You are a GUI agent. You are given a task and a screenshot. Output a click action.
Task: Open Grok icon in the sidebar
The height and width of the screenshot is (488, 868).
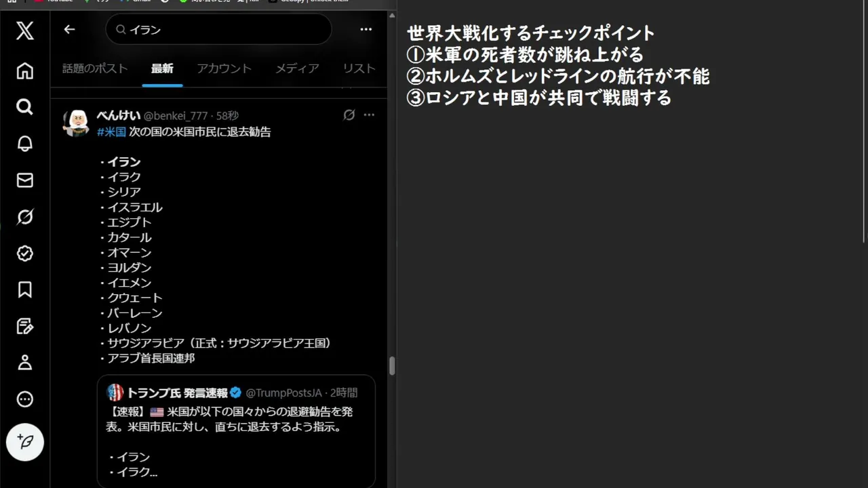coord(25,217)
